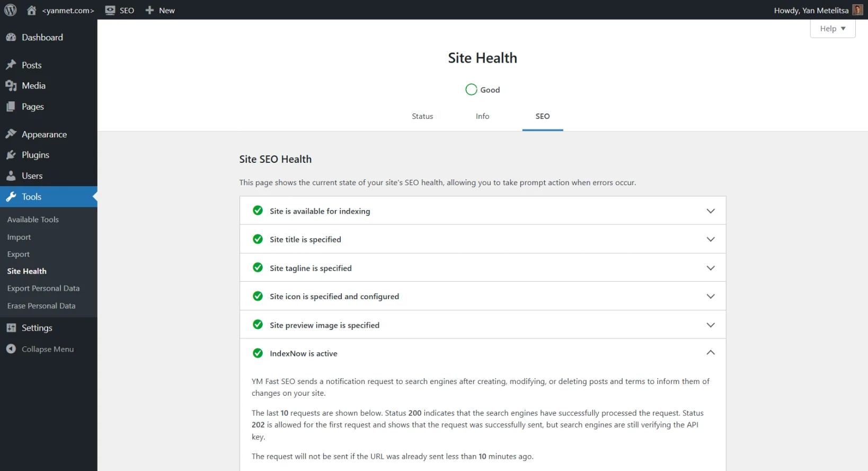Open the Media library menu
Viewport: 868px width, 471px height.
point(33,85)
